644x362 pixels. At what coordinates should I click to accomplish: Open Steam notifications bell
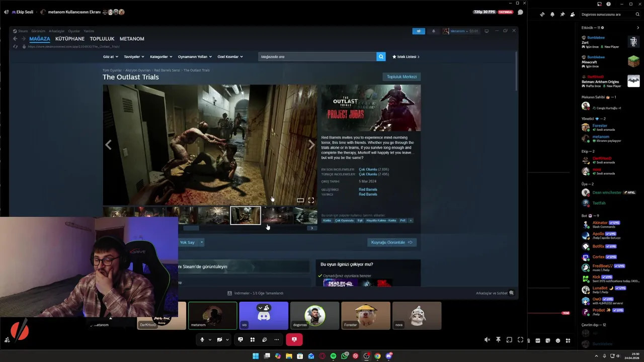[x=434, y=31]
